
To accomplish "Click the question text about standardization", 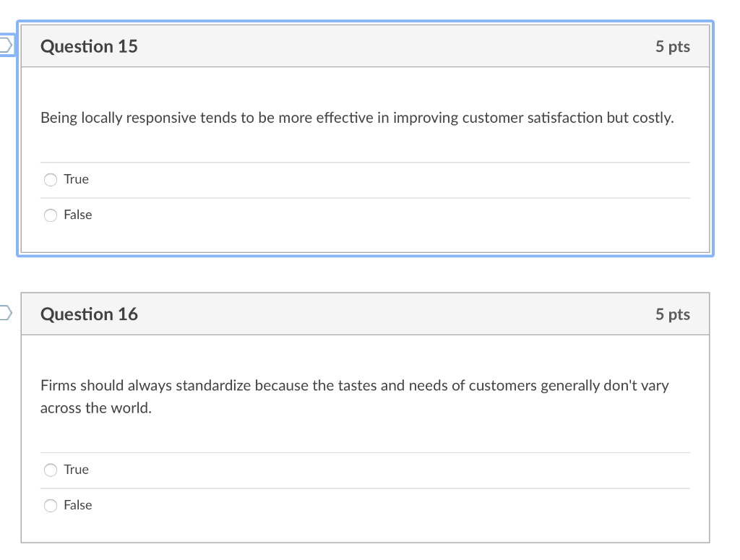I will [354, 396].
